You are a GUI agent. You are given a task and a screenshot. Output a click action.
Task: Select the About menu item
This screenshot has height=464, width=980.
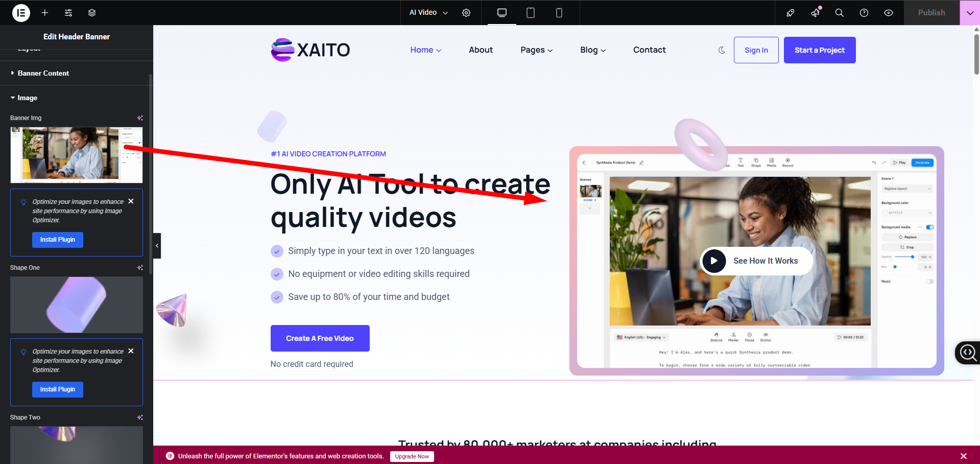tap(480, 50)
